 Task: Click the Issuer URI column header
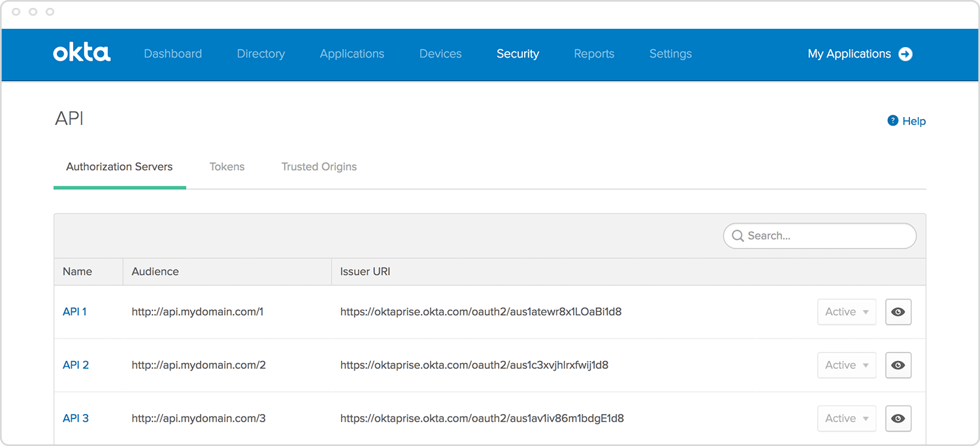(365, 271)
